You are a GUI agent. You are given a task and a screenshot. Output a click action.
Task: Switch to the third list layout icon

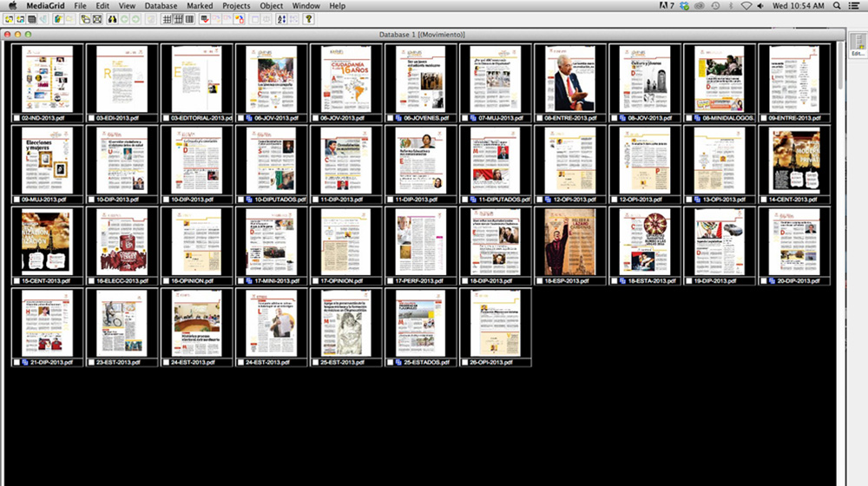(x=189, y=19)
